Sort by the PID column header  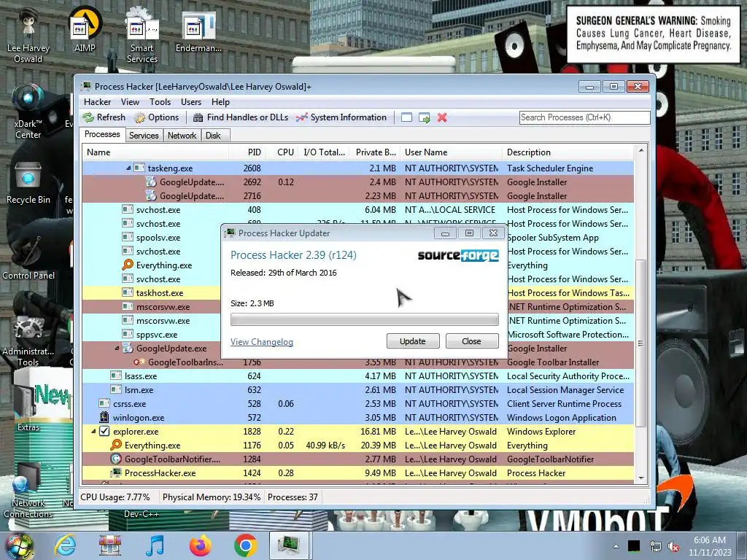tap(247, 152)
